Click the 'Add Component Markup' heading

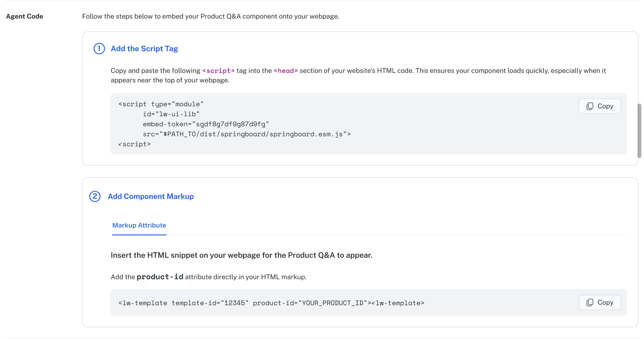pyautogui.click(x=151, y=196)
